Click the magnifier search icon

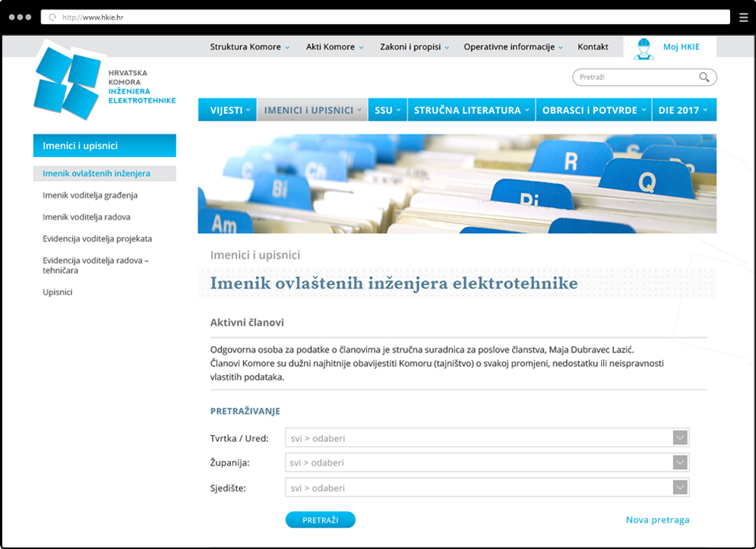(x=704, y=77)
